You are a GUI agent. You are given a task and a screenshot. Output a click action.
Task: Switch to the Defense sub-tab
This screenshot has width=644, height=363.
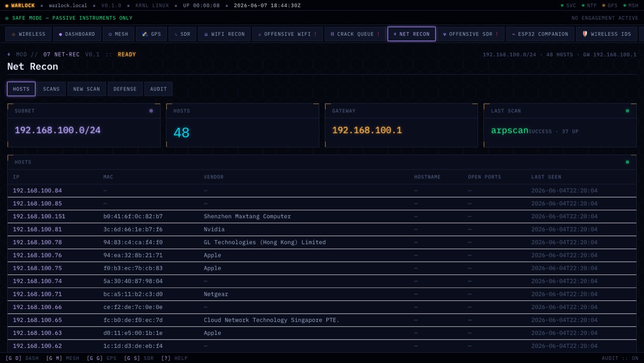125,89
